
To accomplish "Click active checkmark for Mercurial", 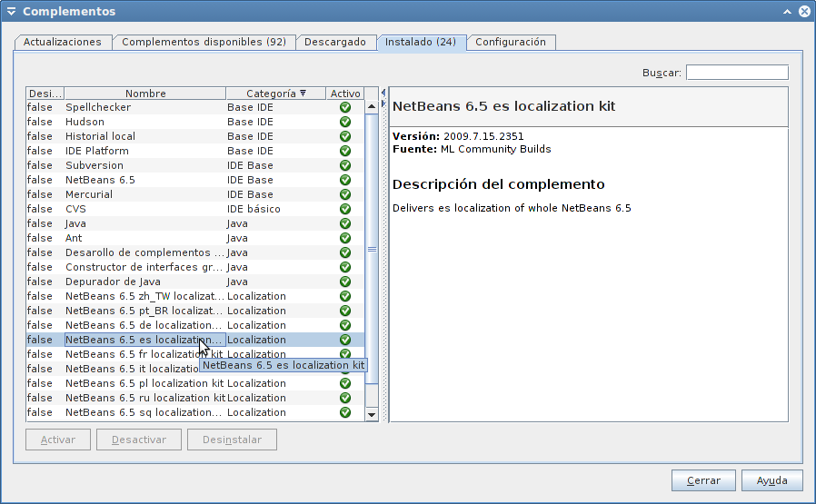I will (x=345, y=194).
